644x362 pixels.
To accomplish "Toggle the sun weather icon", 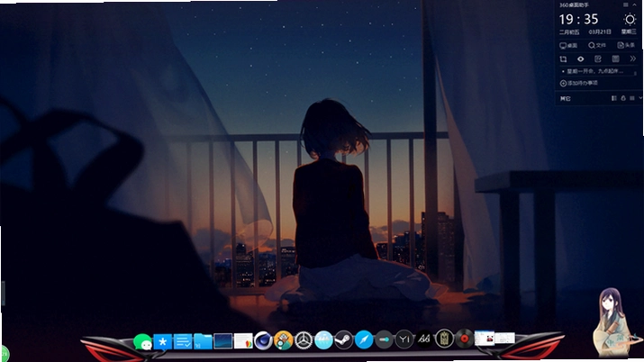I will point(630,19).
